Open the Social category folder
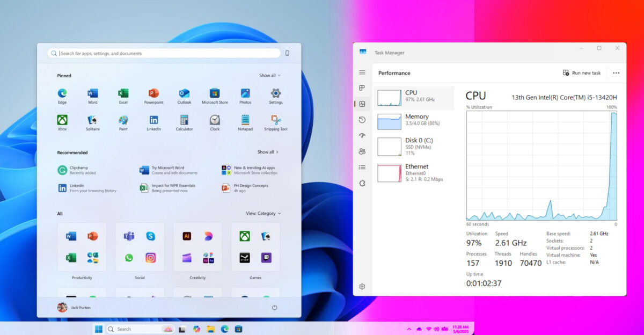 (140, 247)
